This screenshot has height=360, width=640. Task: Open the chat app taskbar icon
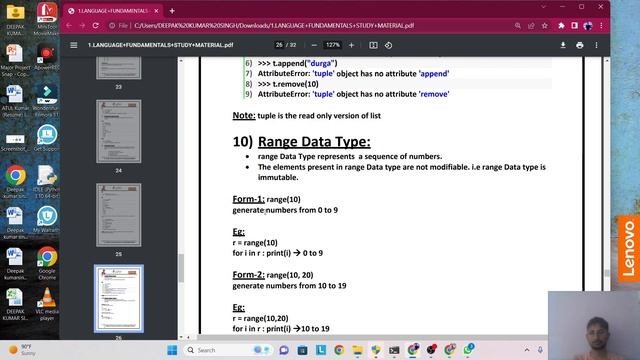284,350
